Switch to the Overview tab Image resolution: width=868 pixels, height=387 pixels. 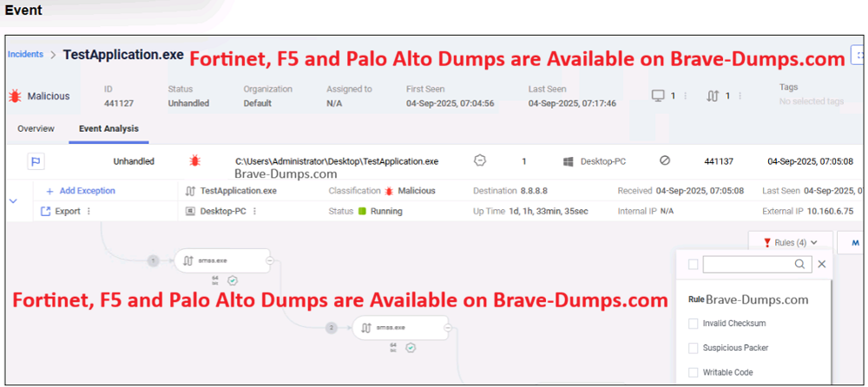[x=36, y=129]
